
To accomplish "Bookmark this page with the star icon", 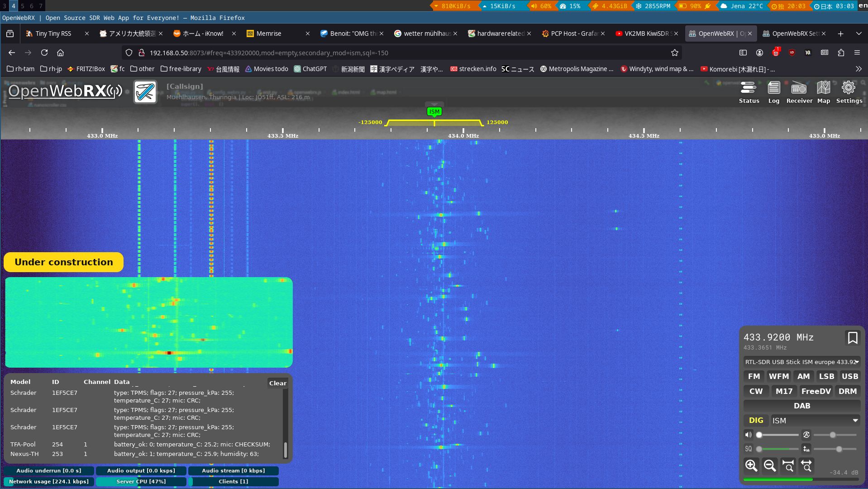I will (675, 53).
